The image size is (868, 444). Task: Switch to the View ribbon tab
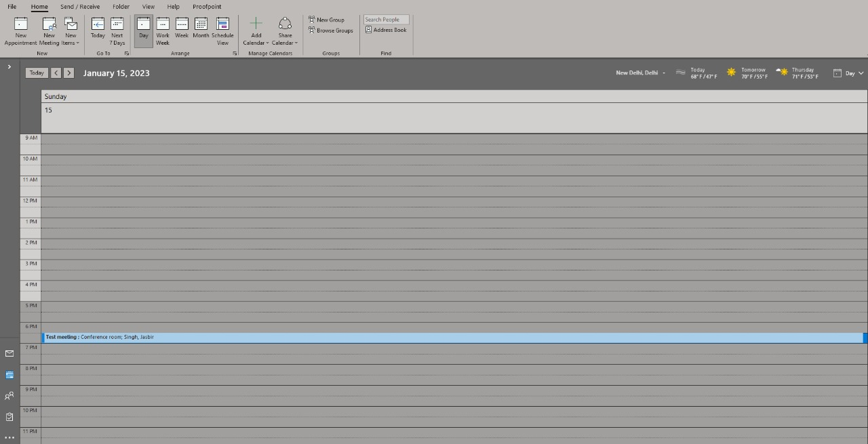click(x=148, y=6)
